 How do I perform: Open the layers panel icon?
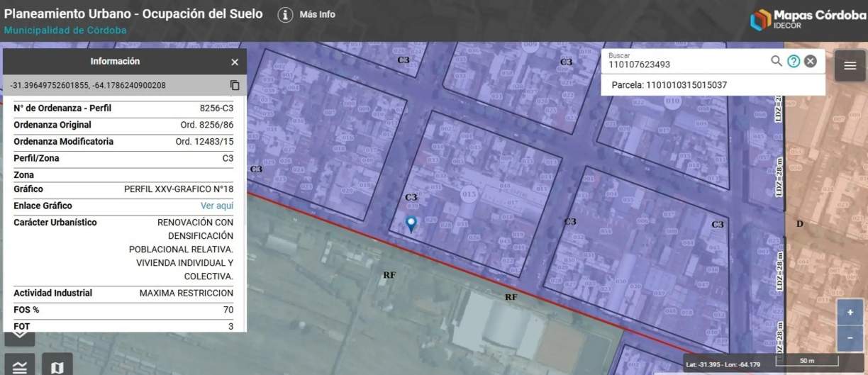tap(21, 366)
